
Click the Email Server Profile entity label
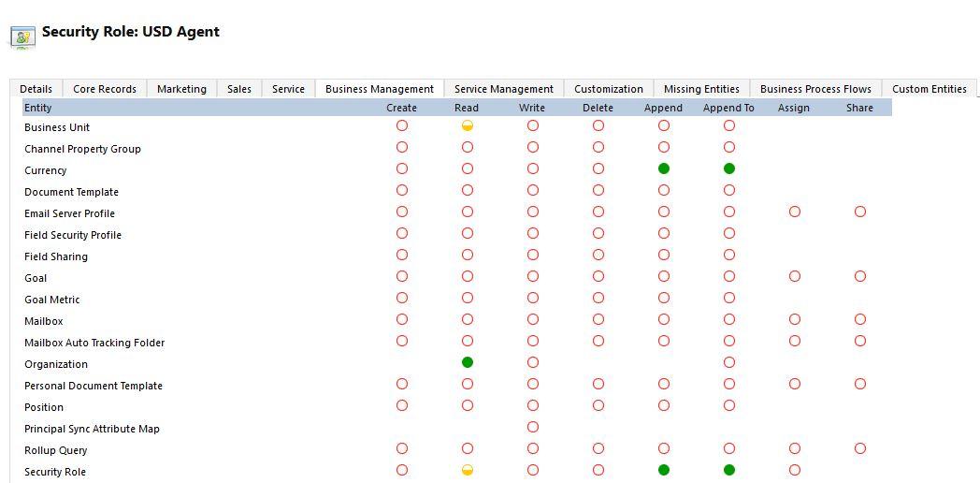pyautogui.click(x=69, y=213)
